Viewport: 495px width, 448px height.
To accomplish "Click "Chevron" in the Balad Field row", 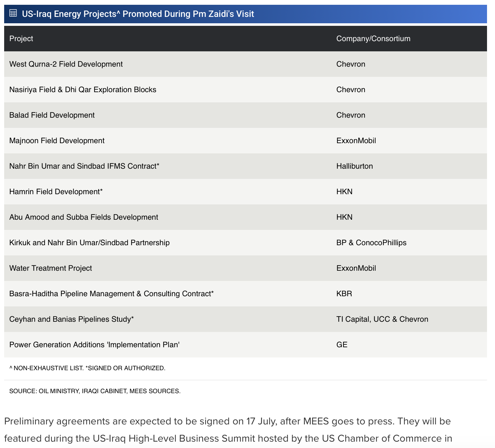I will (x=351, y=115).
